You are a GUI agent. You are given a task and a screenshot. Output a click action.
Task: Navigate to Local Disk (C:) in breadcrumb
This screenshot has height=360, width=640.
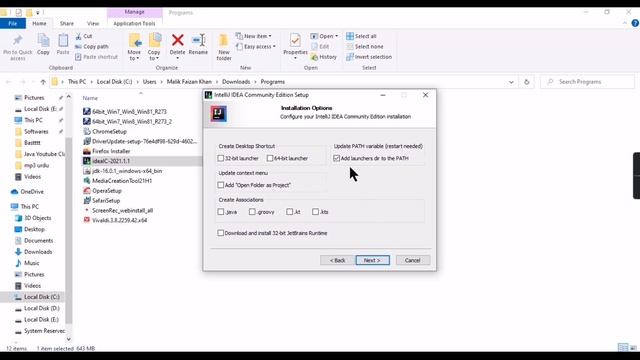[x=114, y=82]
